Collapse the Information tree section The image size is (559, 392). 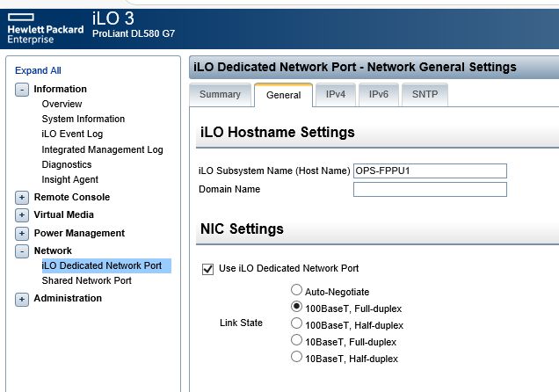(22, 89)
